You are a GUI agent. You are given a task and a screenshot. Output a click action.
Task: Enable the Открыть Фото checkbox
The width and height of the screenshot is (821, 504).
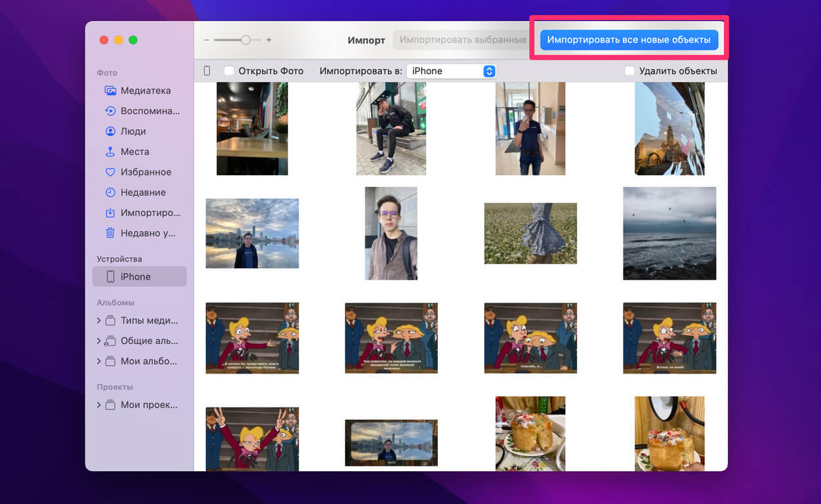tap(229, 71)
